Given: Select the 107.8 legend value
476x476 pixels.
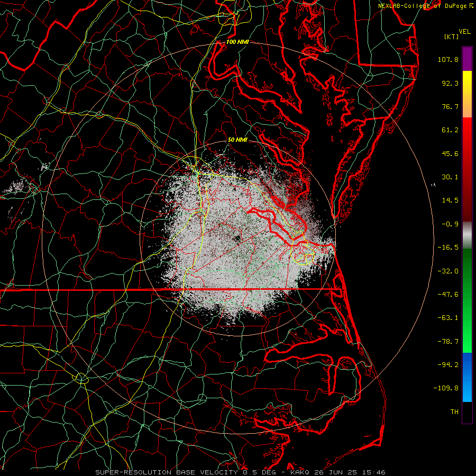Looking at the screenshot, I should point(448,59).
